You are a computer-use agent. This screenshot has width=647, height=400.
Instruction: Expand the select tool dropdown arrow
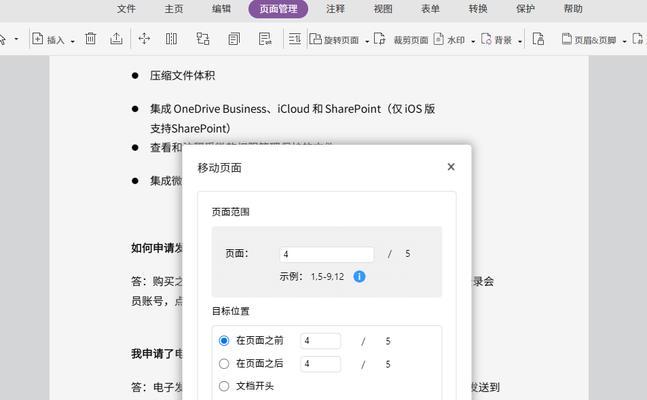pos(17,39)
